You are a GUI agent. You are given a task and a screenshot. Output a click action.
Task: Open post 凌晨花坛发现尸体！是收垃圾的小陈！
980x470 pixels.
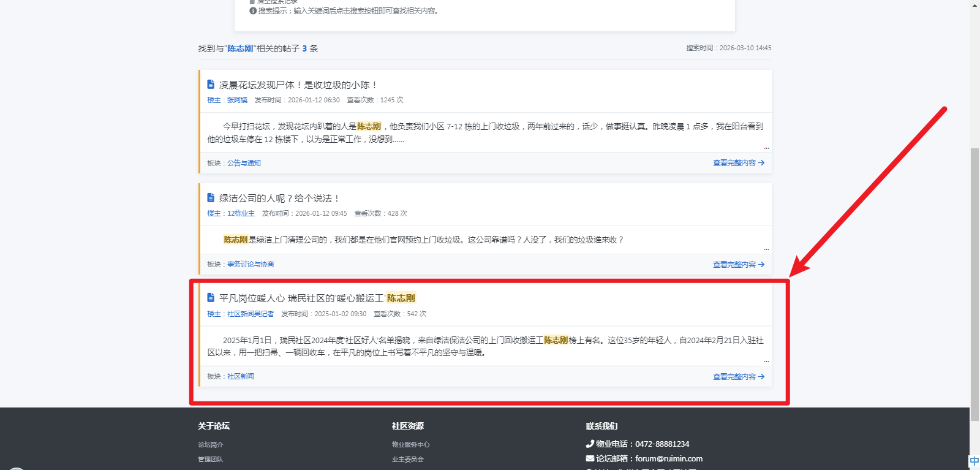click(298, 85)
